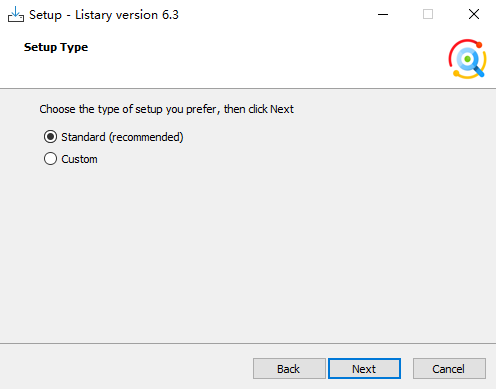Choose the Custom radio button
Screen dimensions: 496x389
(50, 159)
